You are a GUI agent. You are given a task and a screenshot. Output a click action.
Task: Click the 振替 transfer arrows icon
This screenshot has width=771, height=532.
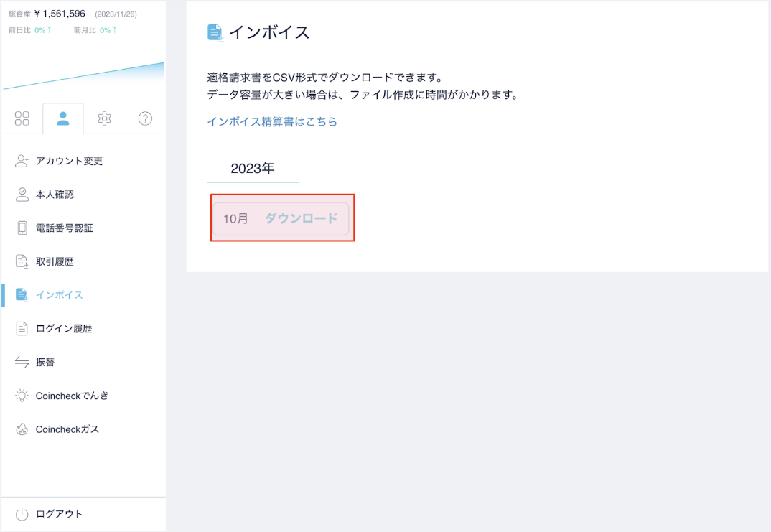click(22, 363)
